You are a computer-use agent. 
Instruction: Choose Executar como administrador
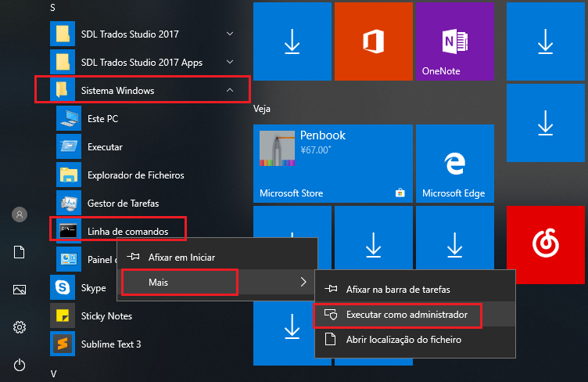(x=414, y=315)
